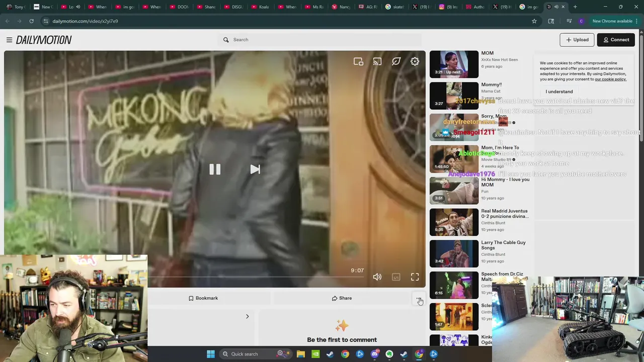644x362 pixels.
Task: Open File Explorer from the taskbar
Action: 300,354
